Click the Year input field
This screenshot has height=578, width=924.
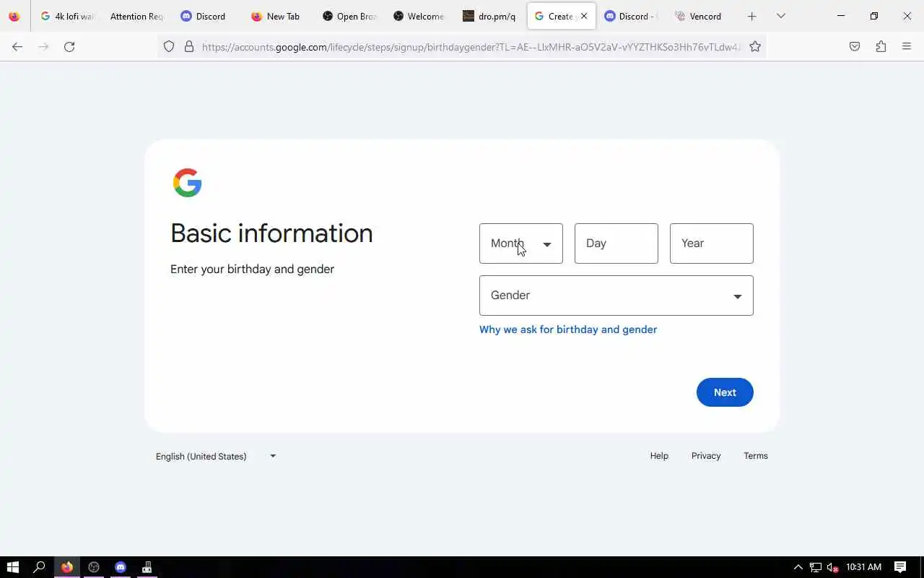[x=711, y=243]
